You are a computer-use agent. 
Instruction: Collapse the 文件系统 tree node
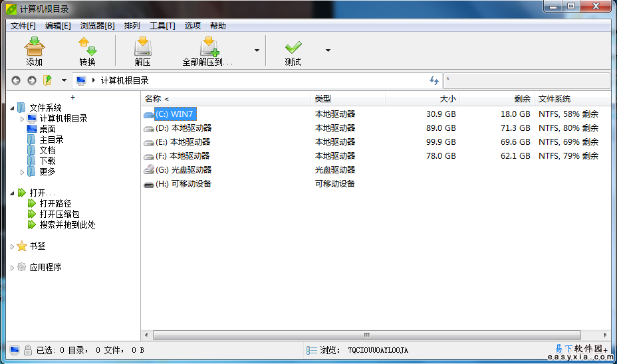coord(12,108)
